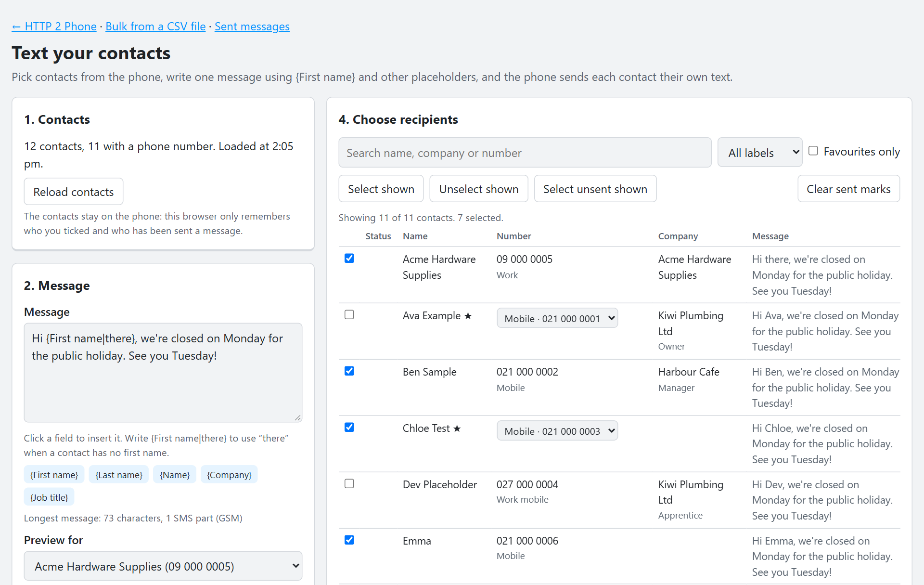The image size is (924, 585).
Task: Click Dev Placeholder's number 027 000 0004
Action: (527, 485)
